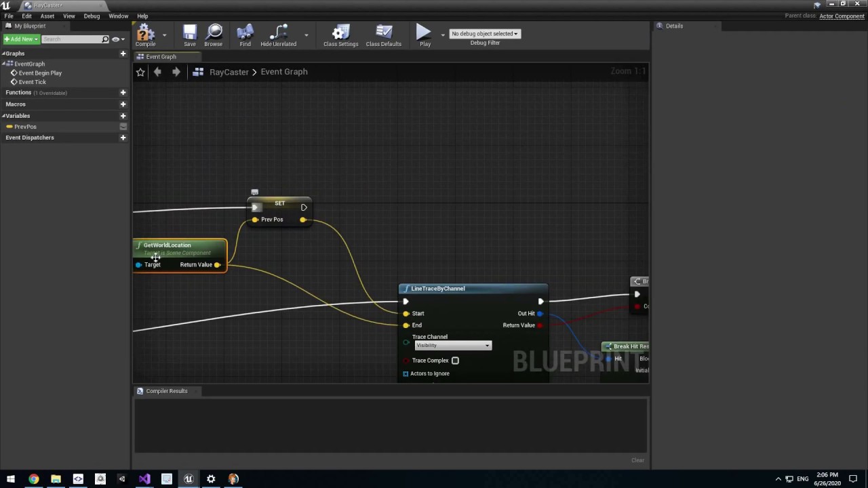Open view options eye dropdown
Image resolution: width=868 pixels, height=488 pixels.
click(117, 39)
